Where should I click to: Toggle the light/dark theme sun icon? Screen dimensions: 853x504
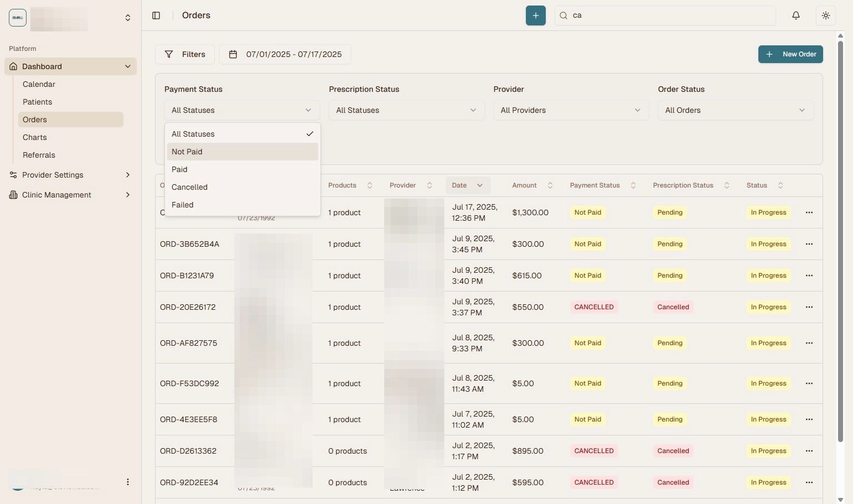825,15
